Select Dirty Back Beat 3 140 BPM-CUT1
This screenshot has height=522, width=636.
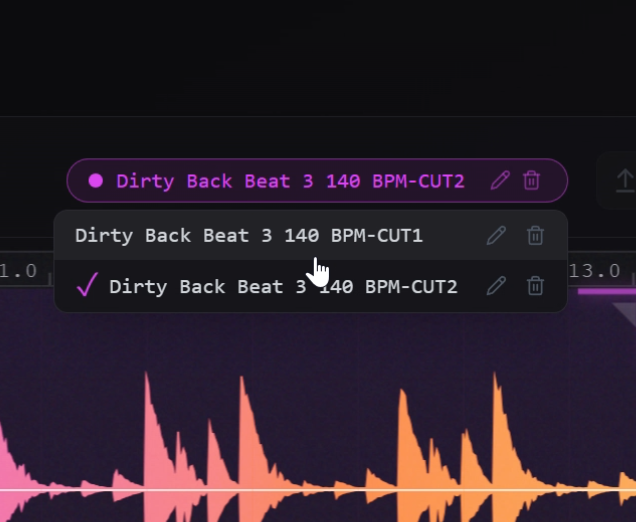[x=249, y=236]
